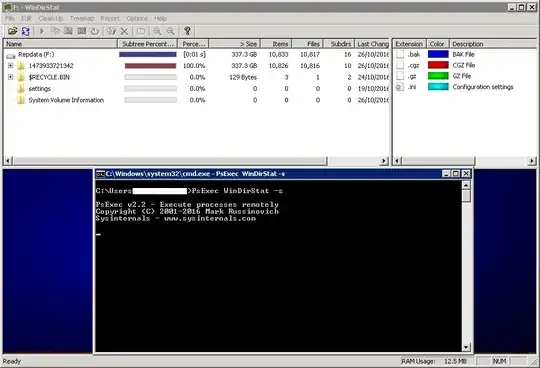Open the Treemap menu

click(82, 18)
